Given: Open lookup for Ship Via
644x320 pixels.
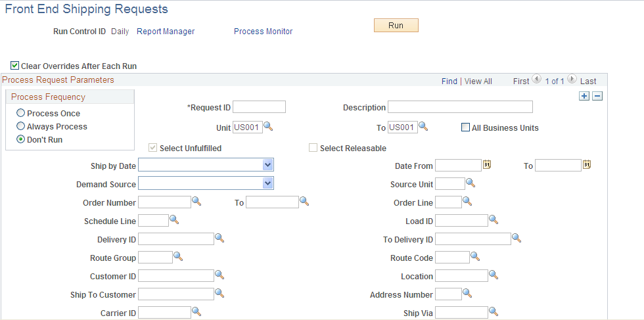Looking at the screenshot, I should [494, 311].
